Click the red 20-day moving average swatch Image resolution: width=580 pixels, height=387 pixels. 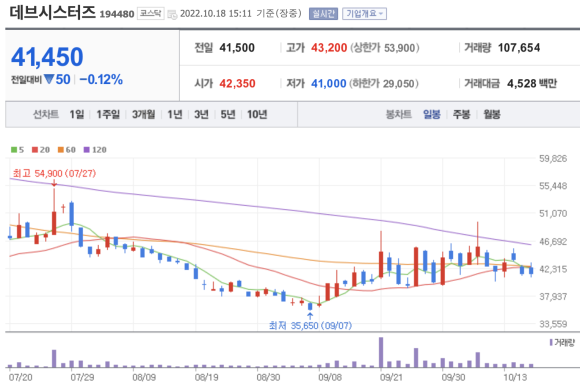click(x=35, y=150)
